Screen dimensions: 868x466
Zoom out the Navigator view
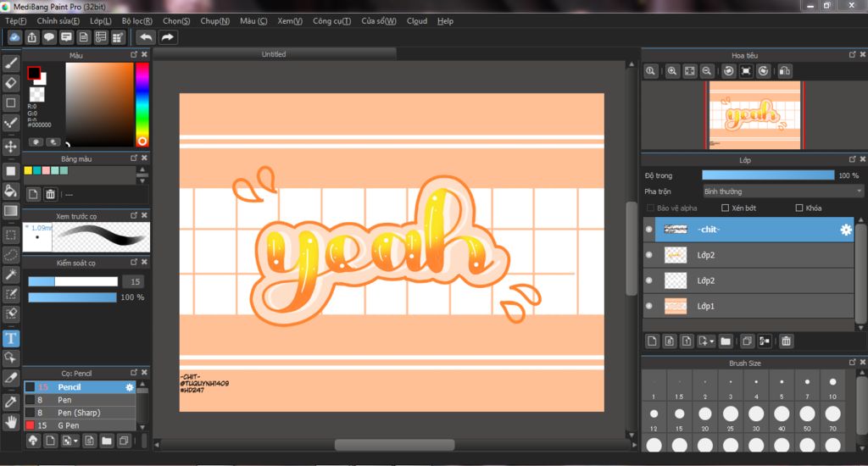point(706,71)
